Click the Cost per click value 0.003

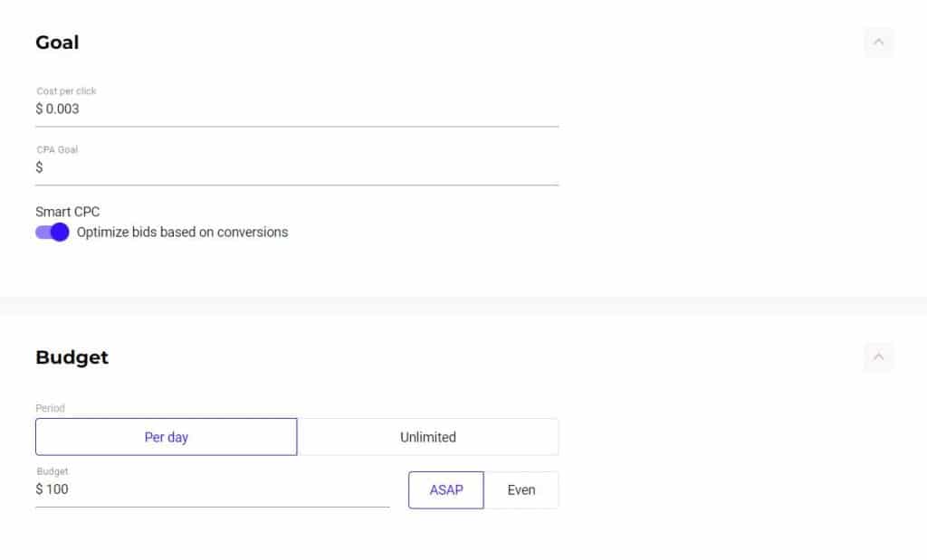pos(62,109)
